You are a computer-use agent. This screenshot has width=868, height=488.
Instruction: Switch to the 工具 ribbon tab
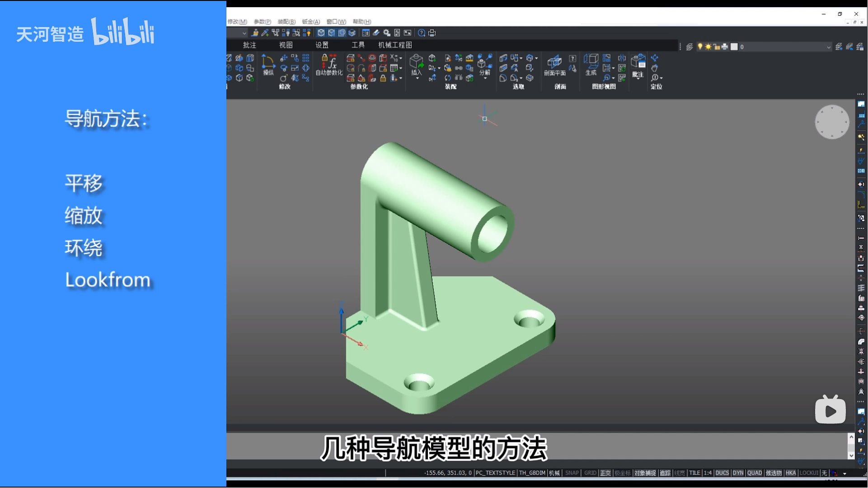(x=358, y=45)
